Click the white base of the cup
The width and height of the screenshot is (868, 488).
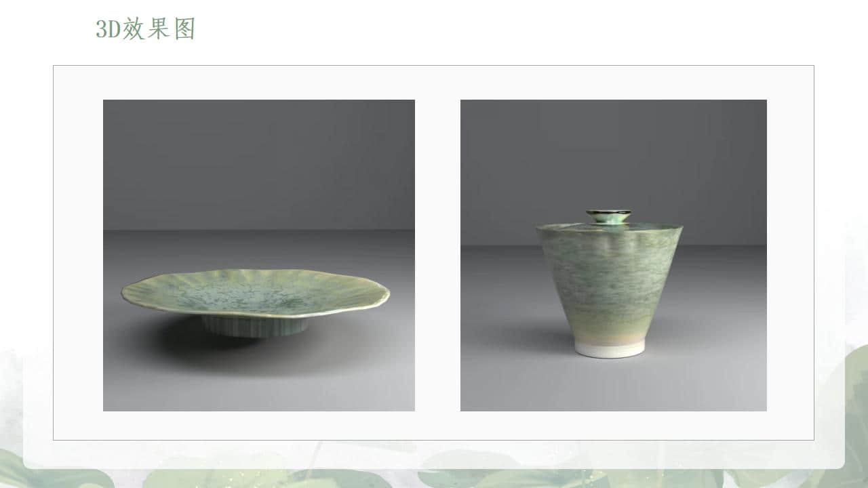(610, 348)
